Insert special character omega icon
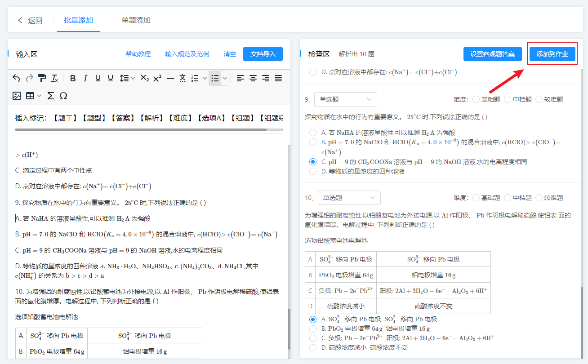Screen dimensions: 588x364 (x=63, y=96)
